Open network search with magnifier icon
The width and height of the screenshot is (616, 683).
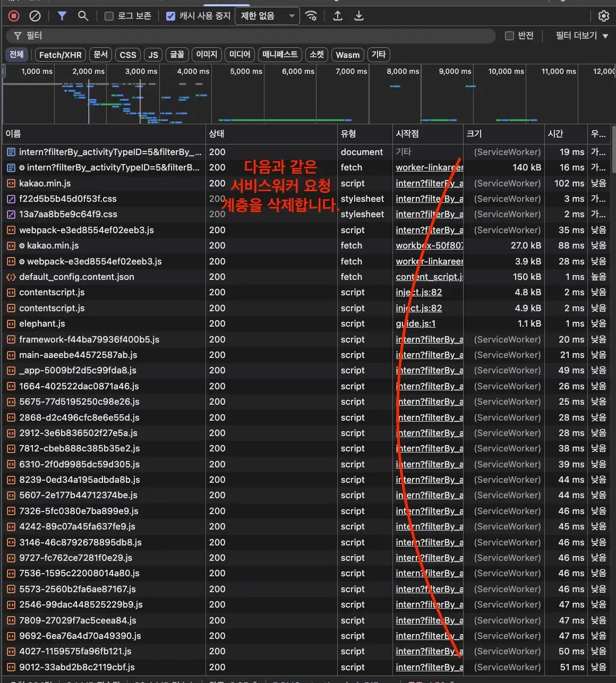point(83,16)
